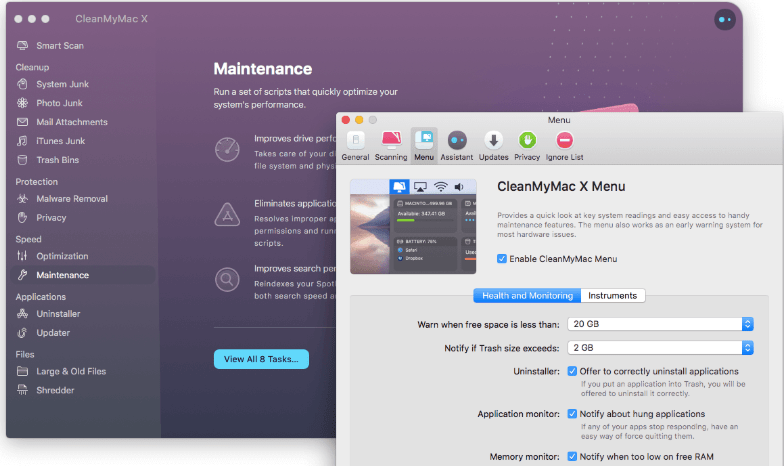Open Scanning preferences pane

pyautogui.click(x=391, y=146)
